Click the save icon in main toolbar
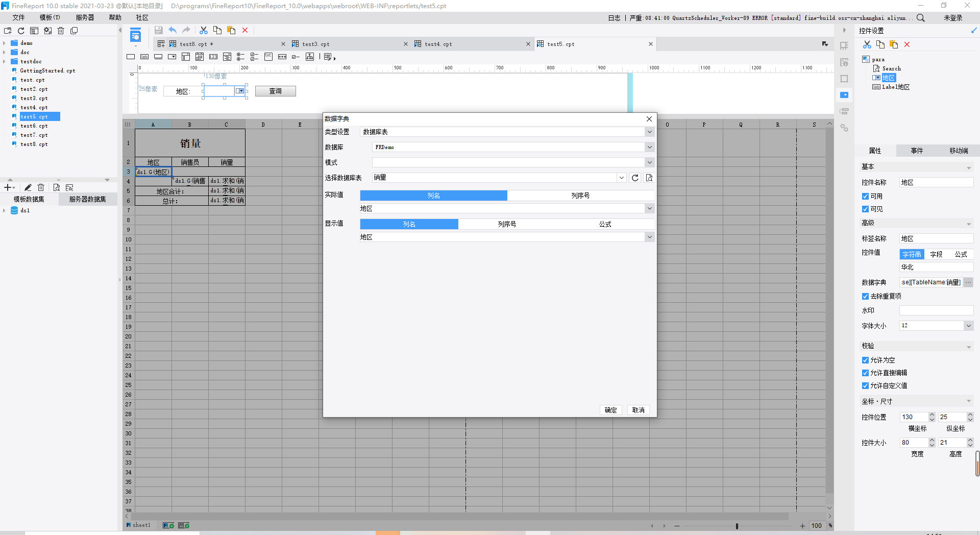Image resolution: width=980 pixels, height=535 pixels. click(x=159, y=30)
